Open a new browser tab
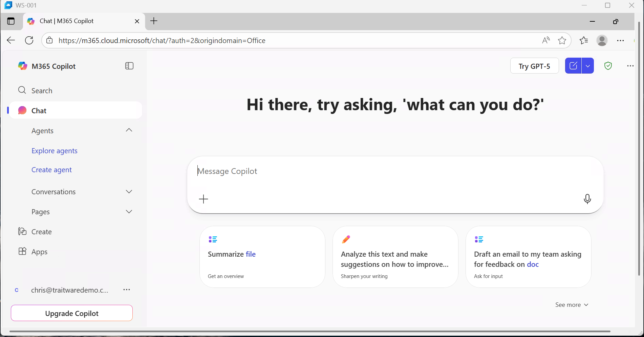 coord(154,21)
